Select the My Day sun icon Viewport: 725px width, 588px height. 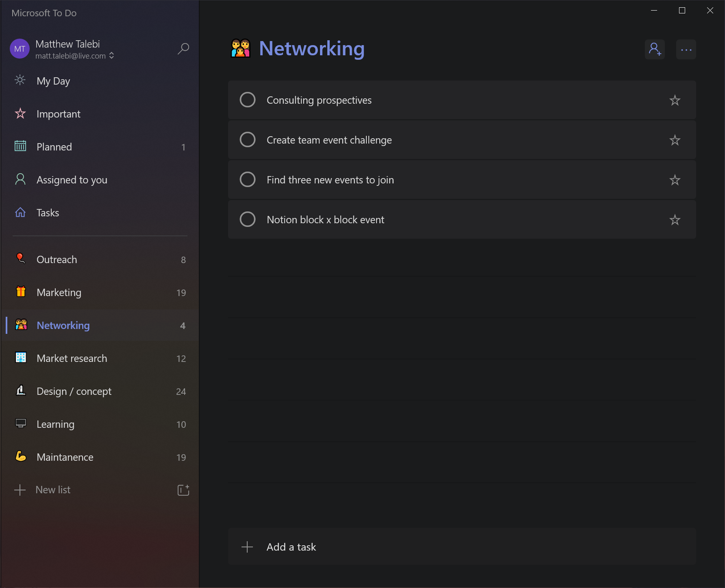click(x=20, y=81)
